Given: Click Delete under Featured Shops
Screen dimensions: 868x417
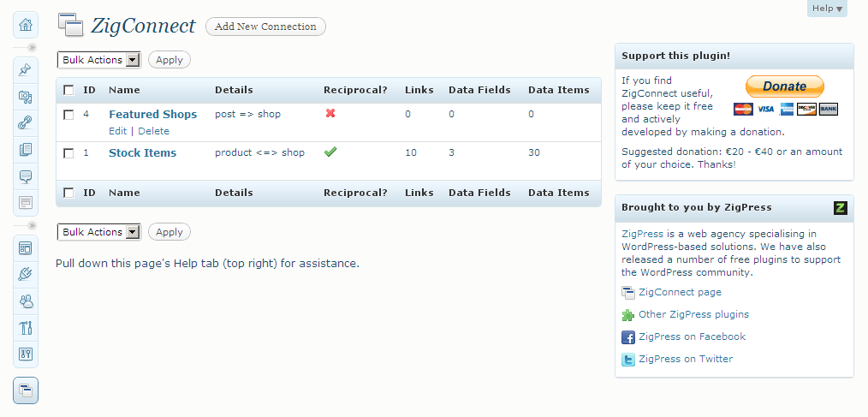Looking at the screenshot, I should click(x=154, y=131).
